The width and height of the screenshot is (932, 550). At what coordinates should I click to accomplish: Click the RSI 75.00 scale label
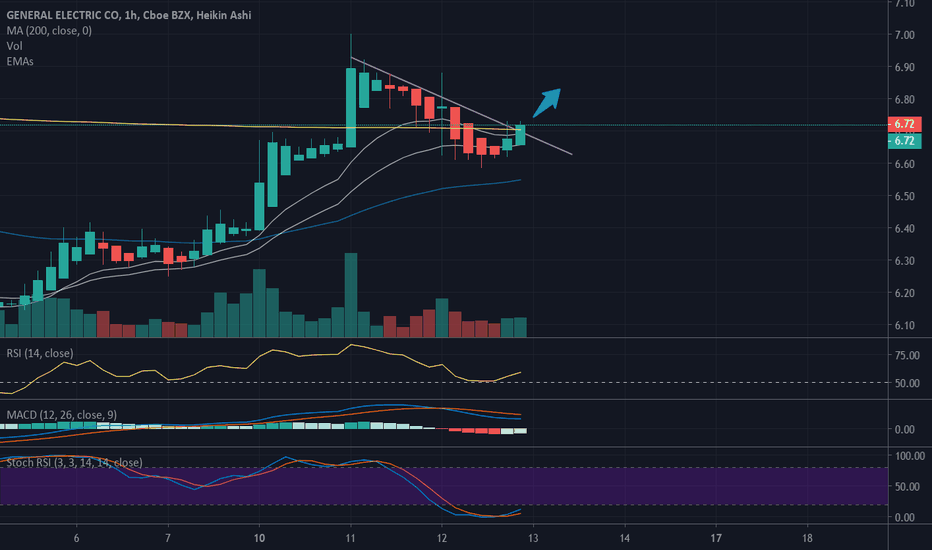coord(907,355)
